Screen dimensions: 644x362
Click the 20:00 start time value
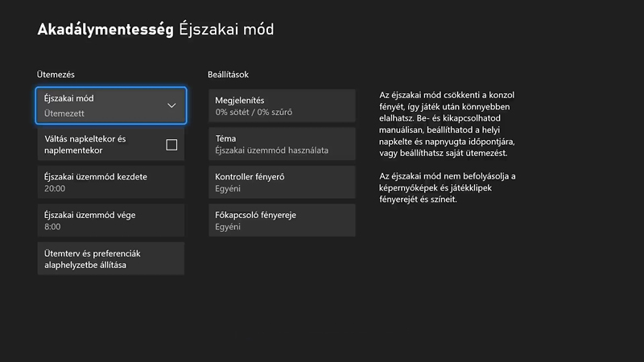pos(56,189)
